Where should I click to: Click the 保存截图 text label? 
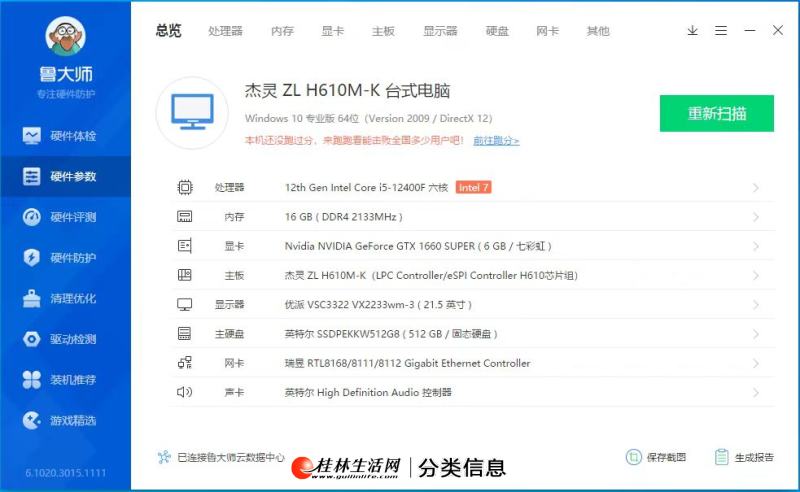(x=666, y=457)
